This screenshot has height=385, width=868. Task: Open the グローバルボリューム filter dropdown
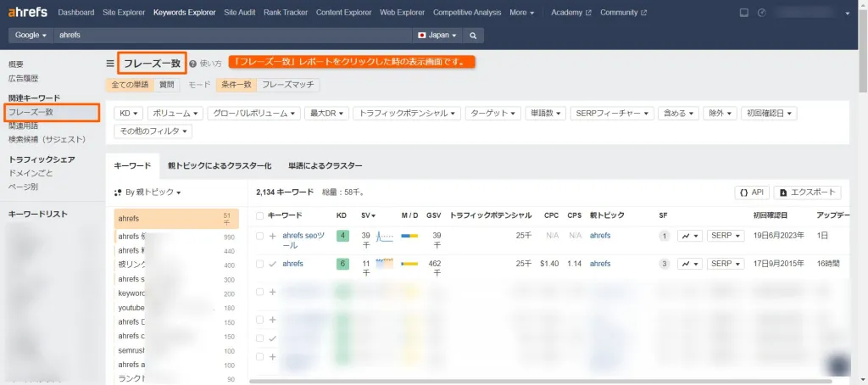click(254, 113)
